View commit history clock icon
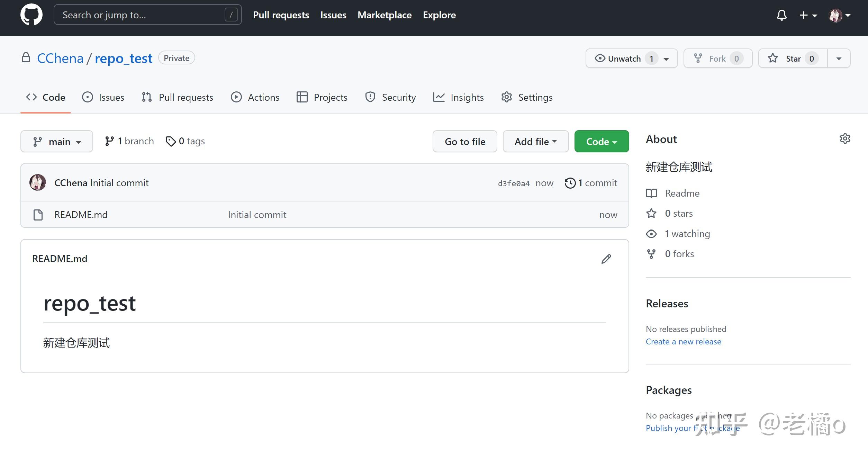The image size is (868, 459). [x=570, y=183]
